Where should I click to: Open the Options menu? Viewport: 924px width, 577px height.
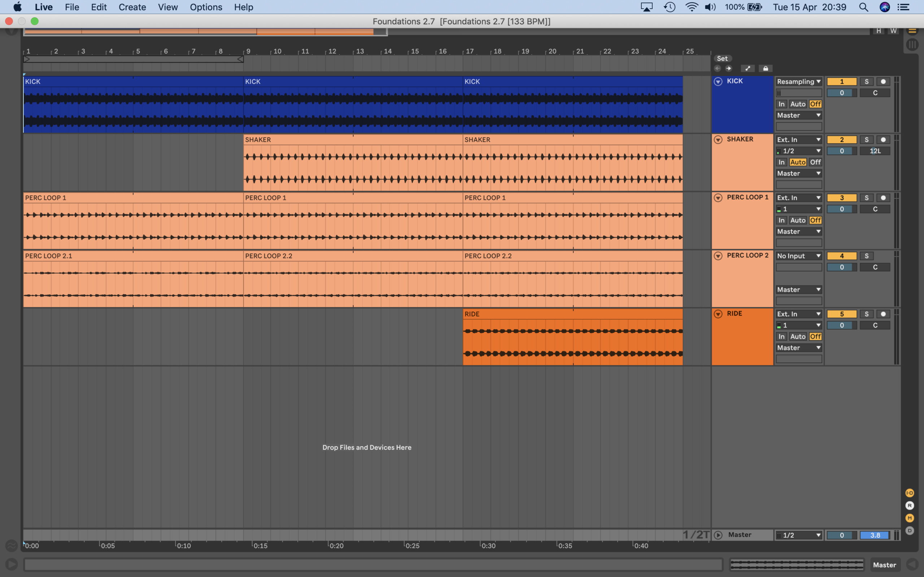(206, 7)
